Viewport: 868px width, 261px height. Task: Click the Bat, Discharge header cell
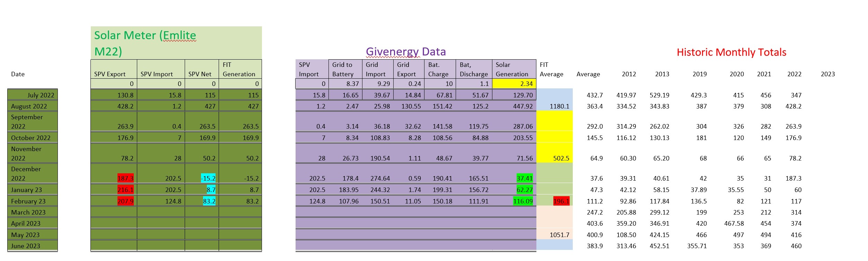474,69
